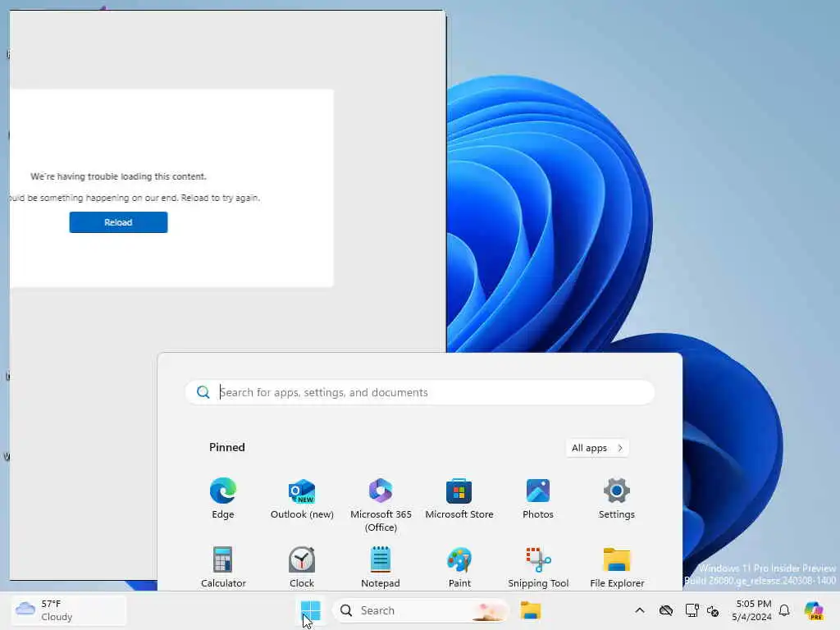Open the Copilot preview icon in taskbar

[x=814, y=610]
